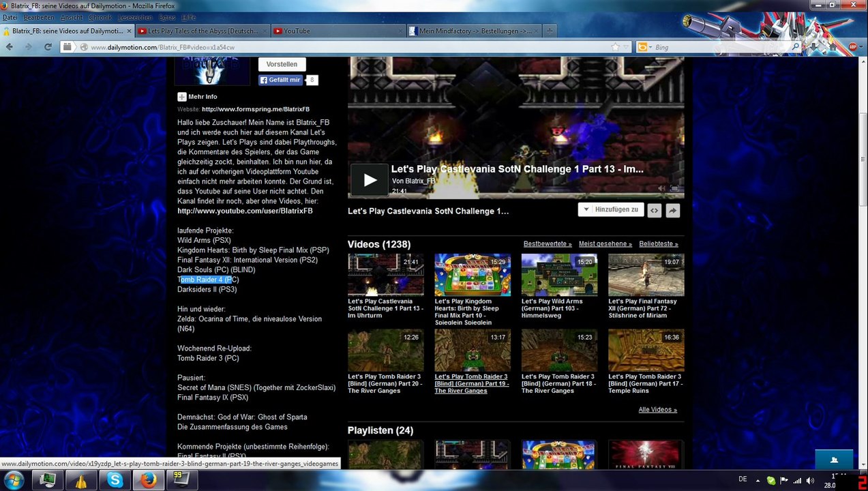Open a new tab with plus button

pyautogui.click(x=550, y=31)
